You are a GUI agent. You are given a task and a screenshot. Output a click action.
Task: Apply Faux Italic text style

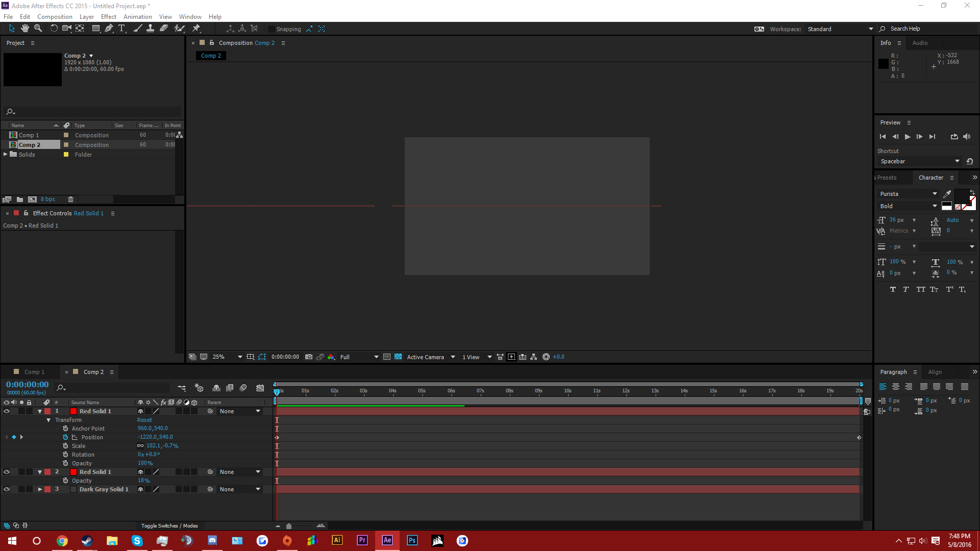point(906,289)
